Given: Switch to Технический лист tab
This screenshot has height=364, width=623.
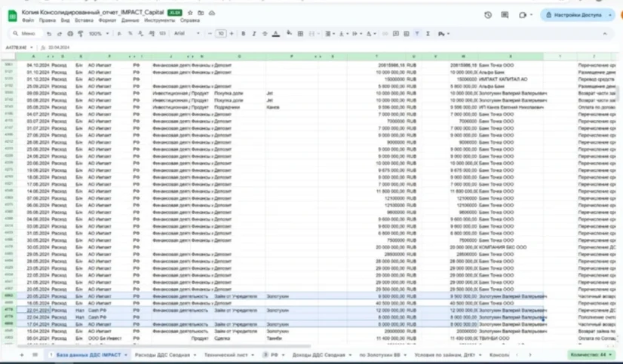Looking at the screenshot, I should click(229, 355).
